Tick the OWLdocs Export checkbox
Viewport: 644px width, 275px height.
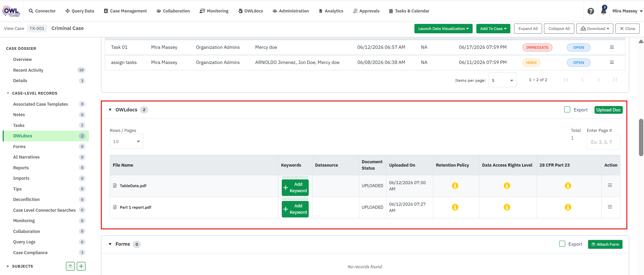click(x=567, y=109)
